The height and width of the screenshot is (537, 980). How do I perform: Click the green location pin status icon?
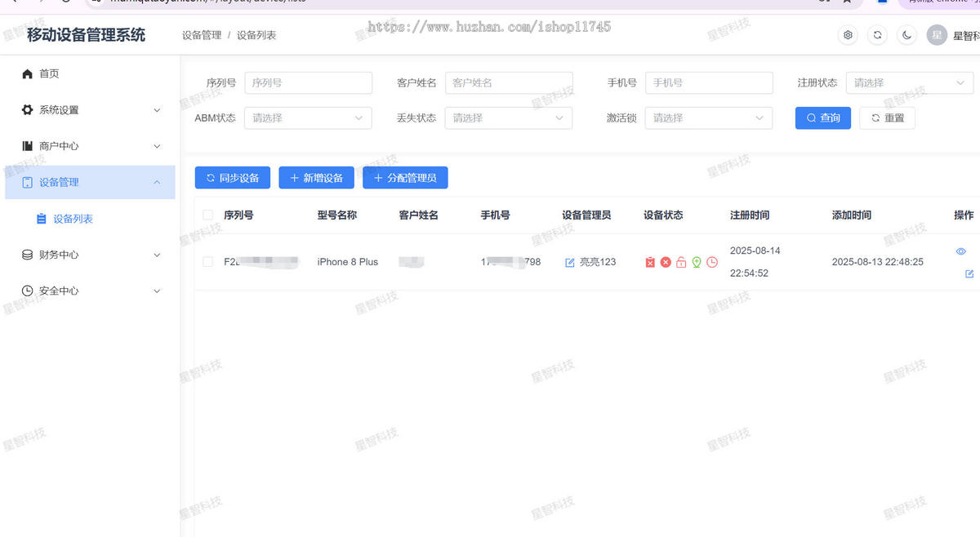click(697, 262)
